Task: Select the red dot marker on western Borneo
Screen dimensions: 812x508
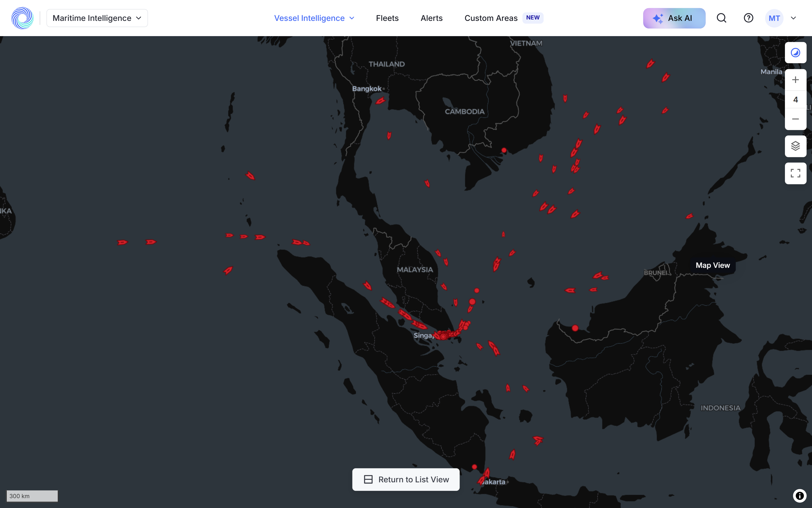Action: [x=575, y=328]
